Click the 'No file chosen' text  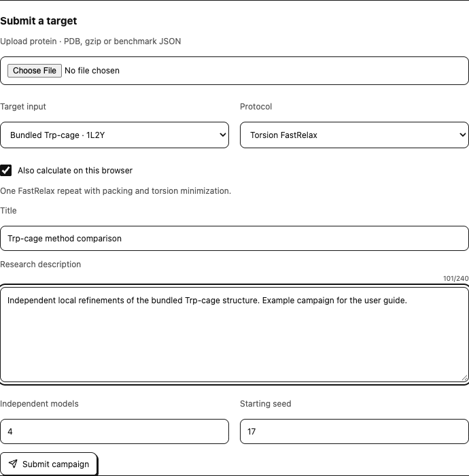tap(92, 71)
